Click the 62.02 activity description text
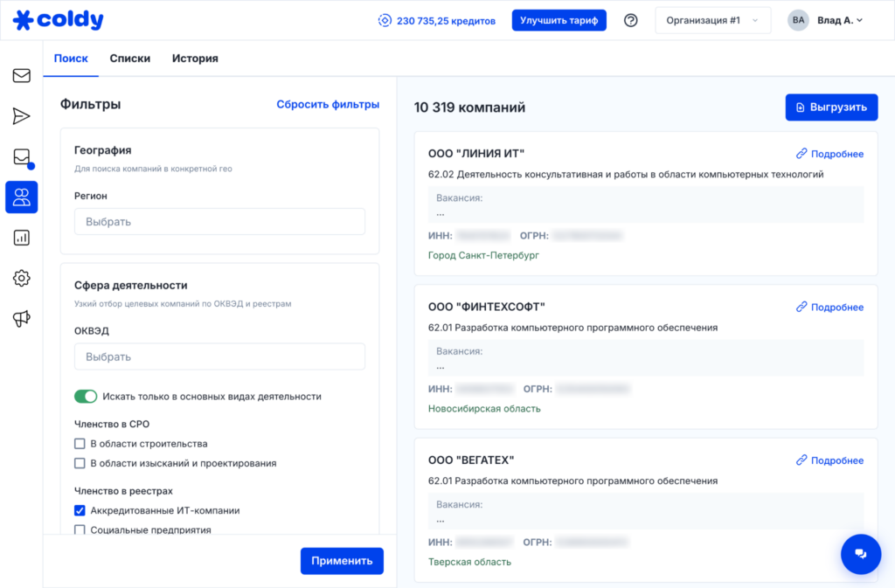 point(626,175)
